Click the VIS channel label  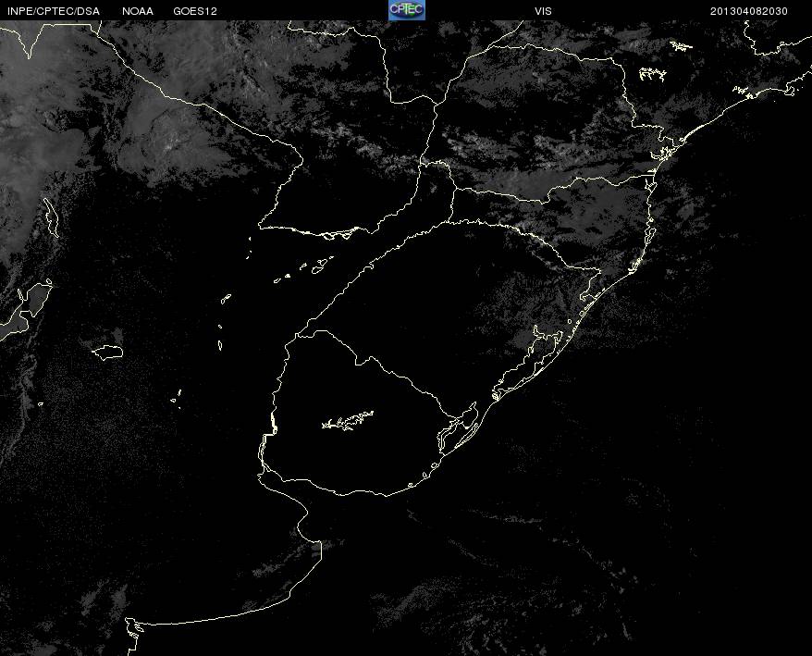point(543,11)
